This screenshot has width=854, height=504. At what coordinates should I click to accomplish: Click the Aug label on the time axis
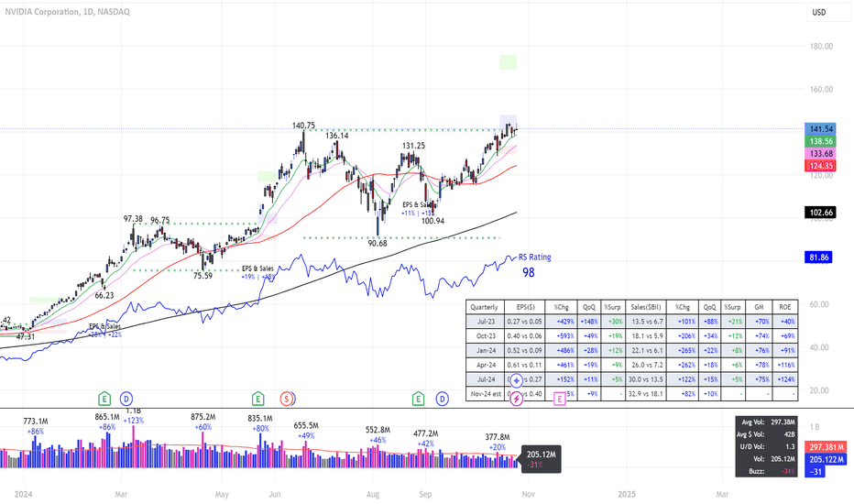[373, 494]
